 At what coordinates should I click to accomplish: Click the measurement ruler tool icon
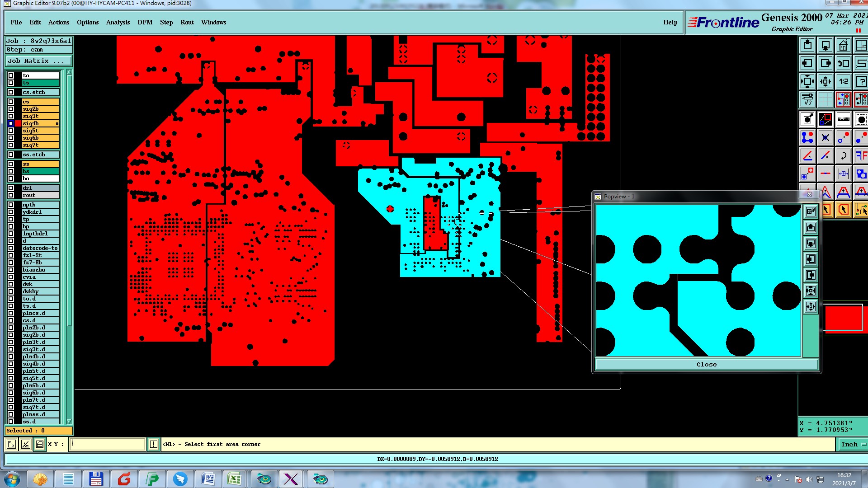pos(843,120)
